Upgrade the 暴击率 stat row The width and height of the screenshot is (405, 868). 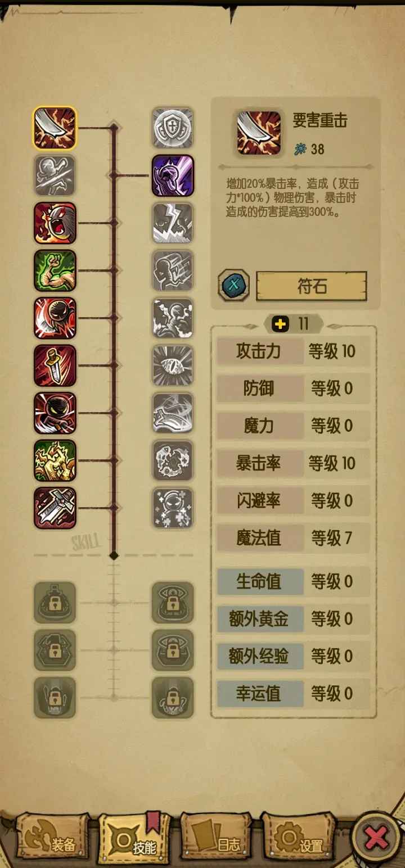tap(294, 463)
